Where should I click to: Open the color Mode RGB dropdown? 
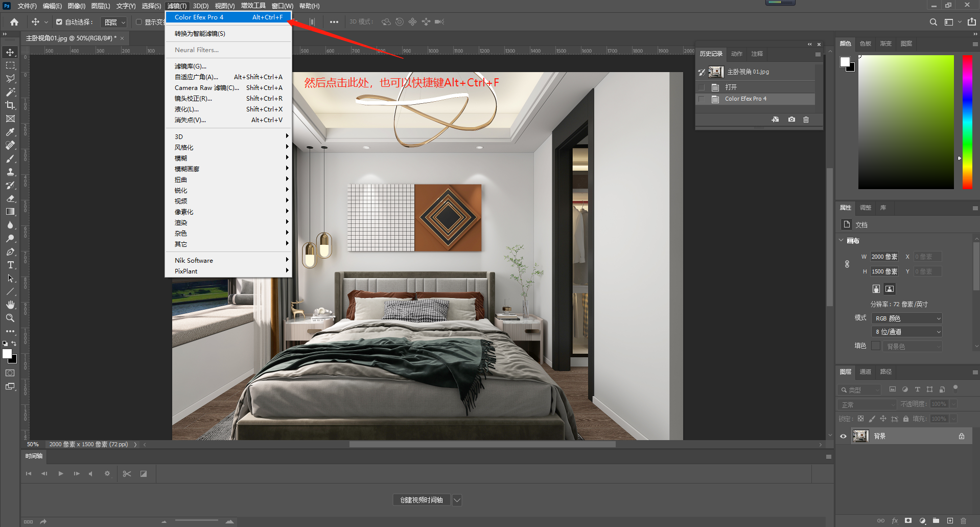(x=907, y=318)
